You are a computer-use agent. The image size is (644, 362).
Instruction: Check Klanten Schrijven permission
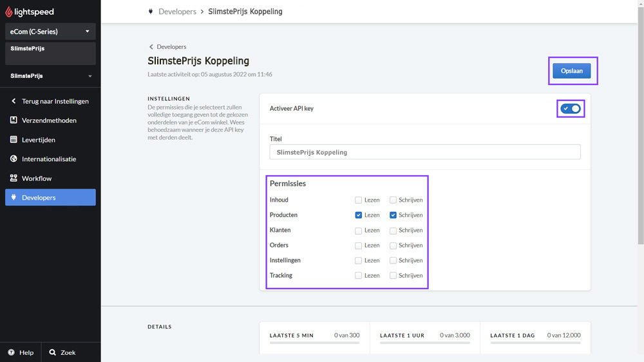(x=393, y=231)
